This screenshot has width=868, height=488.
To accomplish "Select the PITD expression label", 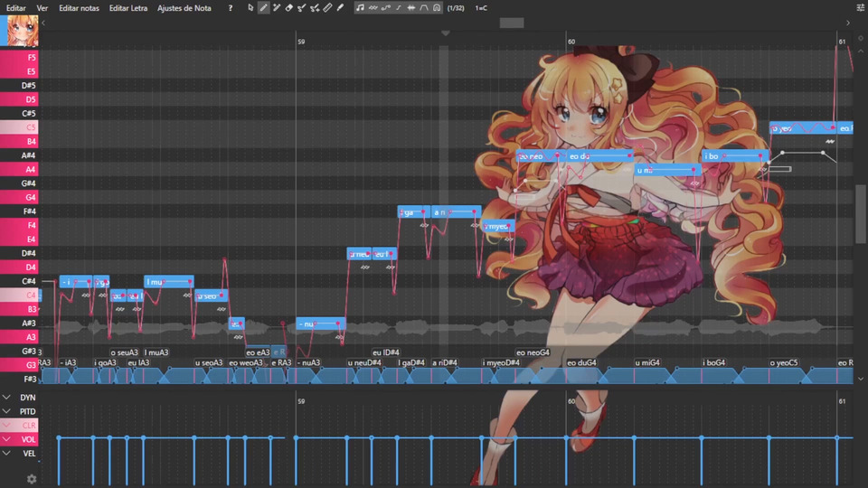I will coord(28,411).
